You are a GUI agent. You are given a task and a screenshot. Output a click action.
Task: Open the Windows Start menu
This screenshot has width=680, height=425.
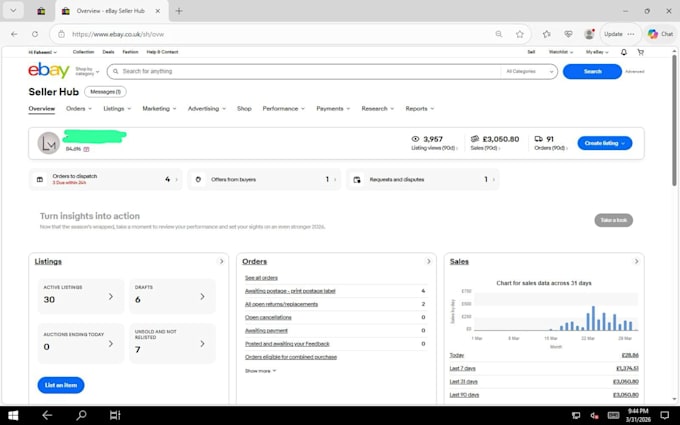pos(13,415)
